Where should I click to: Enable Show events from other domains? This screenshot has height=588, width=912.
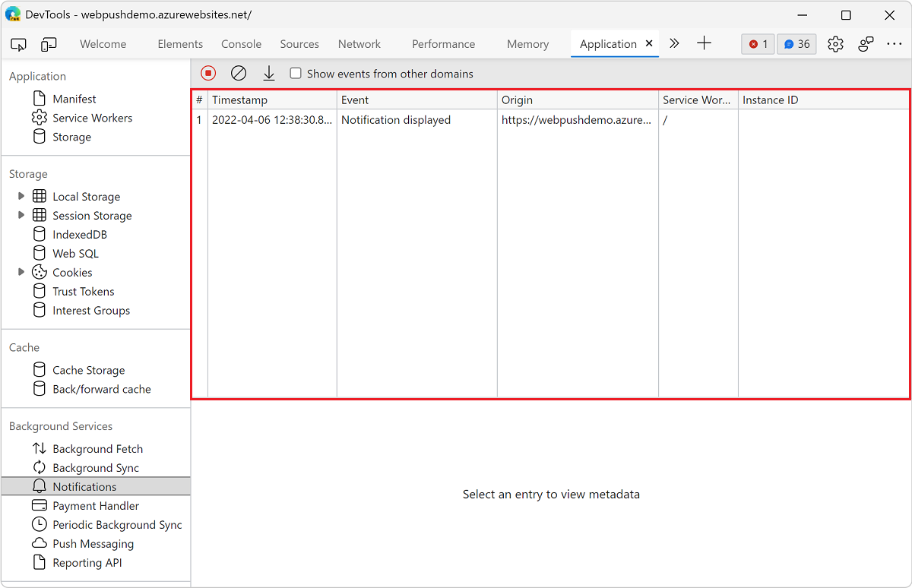point(295,73)
